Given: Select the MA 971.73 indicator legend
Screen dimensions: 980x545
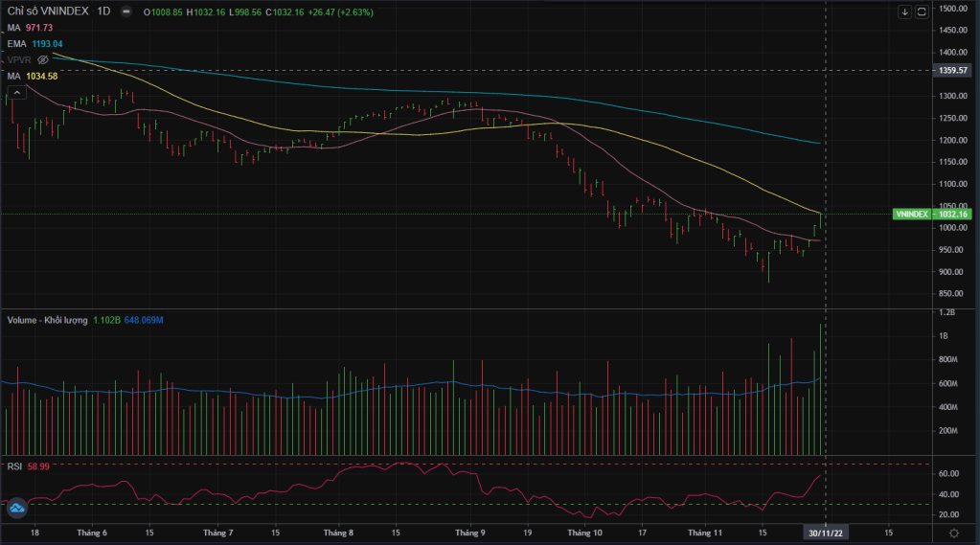Looking at the screenshot, I should [30, 28].
